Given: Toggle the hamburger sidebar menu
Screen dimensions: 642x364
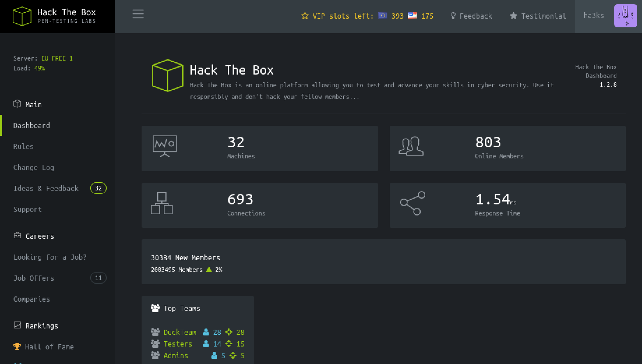Looking at the screenshot, I should pos(138,14).
